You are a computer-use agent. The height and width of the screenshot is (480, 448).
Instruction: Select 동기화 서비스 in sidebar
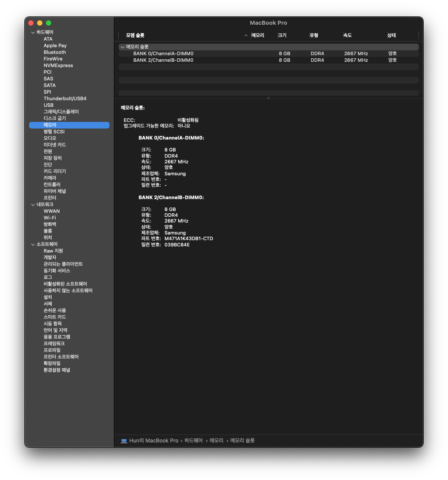57,271
